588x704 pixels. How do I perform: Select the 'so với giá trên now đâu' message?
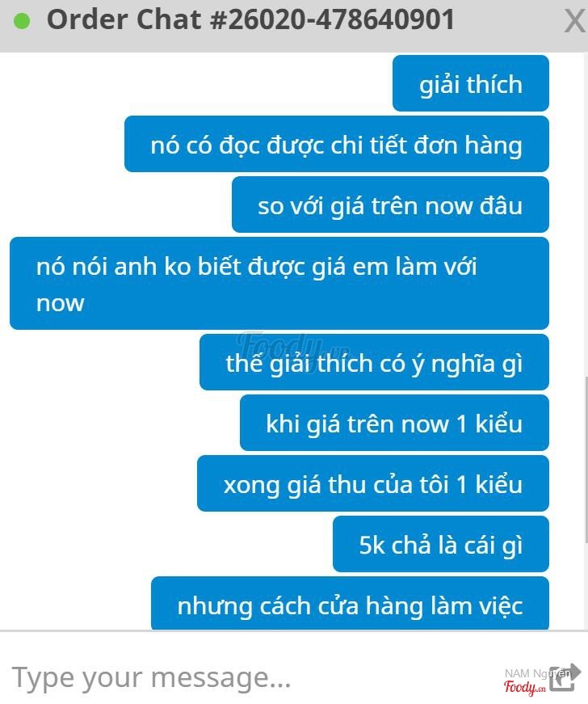(390, 204)
